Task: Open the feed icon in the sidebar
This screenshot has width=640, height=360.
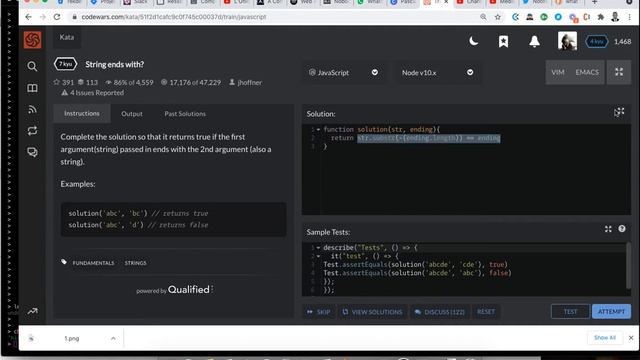Action: click(x=32, y=109)
